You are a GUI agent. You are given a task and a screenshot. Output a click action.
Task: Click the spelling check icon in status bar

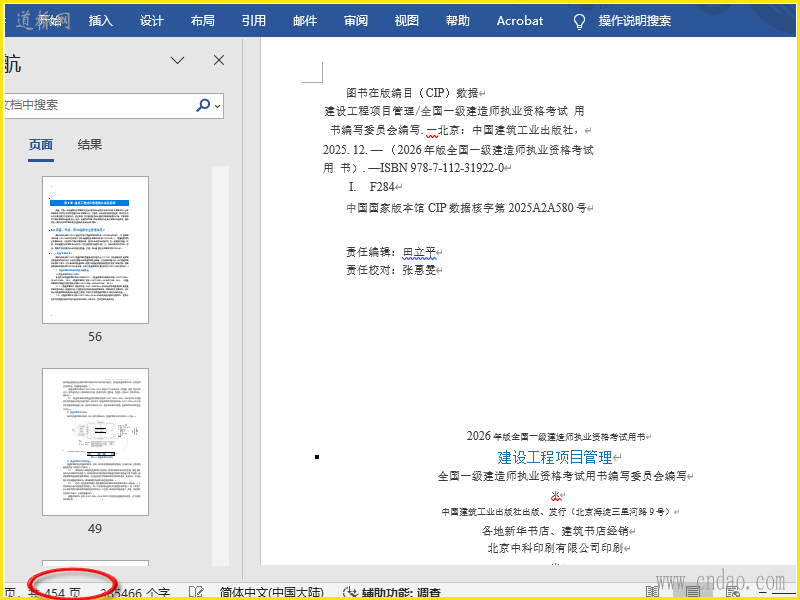(x=197, y=593)
